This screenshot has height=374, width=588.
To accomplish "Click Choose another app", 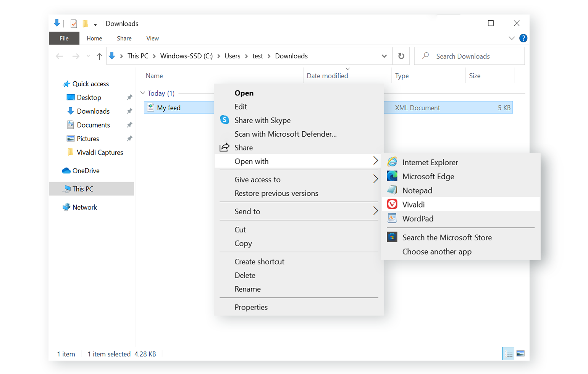I will [436, 251].
